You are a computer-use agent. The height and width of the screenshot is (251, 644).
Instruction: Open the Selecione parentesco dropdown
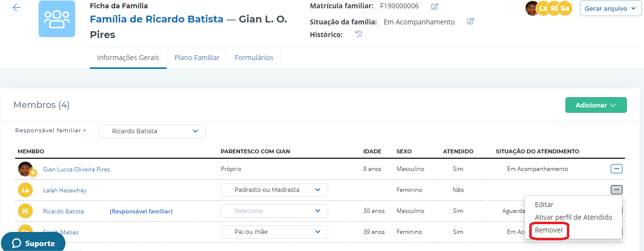tap(274, 211)
